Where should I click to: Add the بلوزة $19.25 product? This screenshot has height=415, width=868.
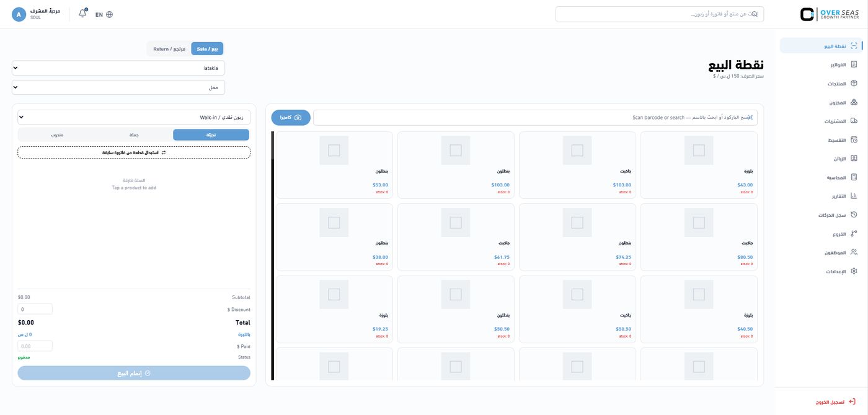(334, 309)
